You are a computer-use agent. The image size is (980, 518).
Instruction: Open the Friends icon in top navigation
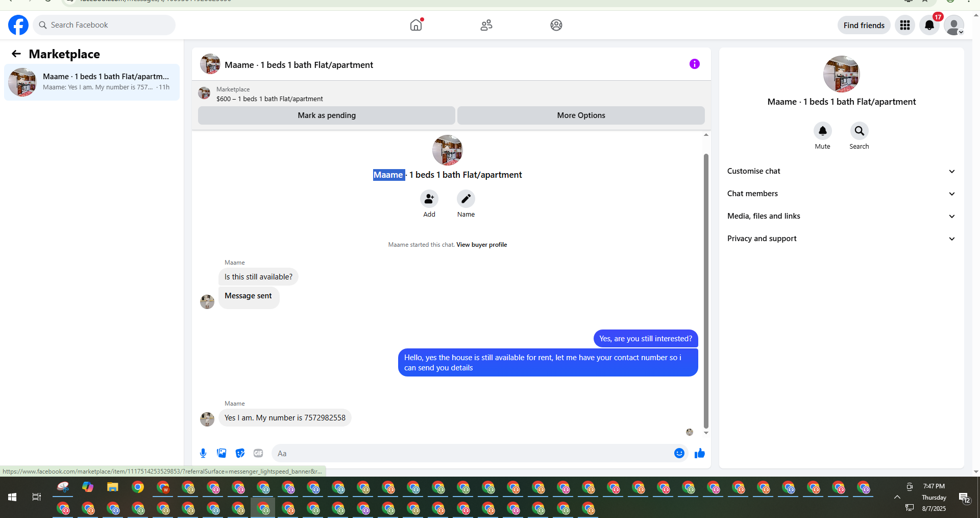point(486,25)
